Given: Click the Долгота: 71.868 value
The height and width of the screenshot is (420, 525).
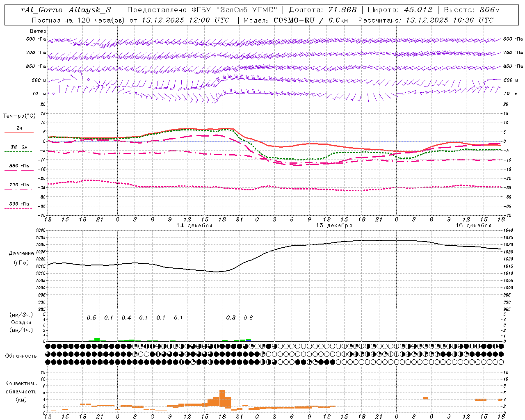Looking at the screenshot, I should pos(323,10).
